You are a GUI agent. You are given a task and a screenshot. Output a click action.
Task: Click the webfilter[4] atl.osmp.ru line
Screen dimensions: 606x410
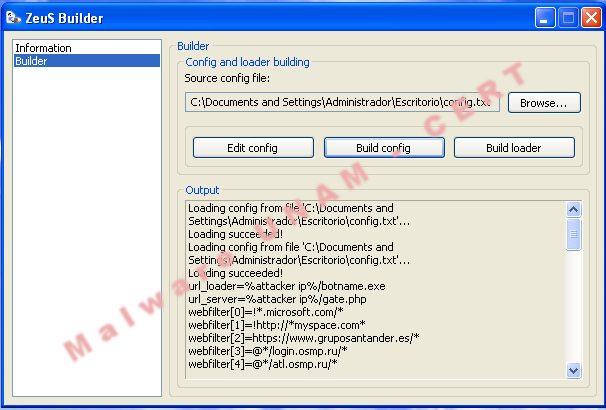pyautogui.click(x=263, y=364)
